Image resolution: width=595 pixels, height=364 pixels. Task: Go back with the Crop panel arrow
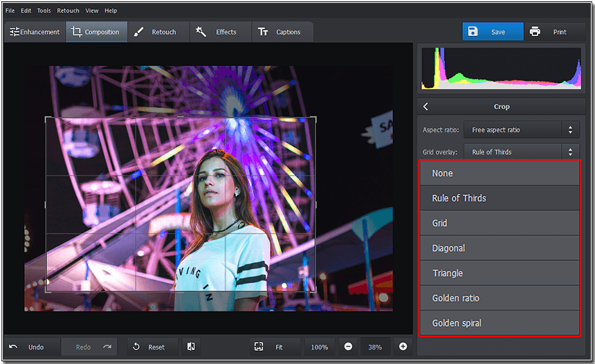point(425,107)
